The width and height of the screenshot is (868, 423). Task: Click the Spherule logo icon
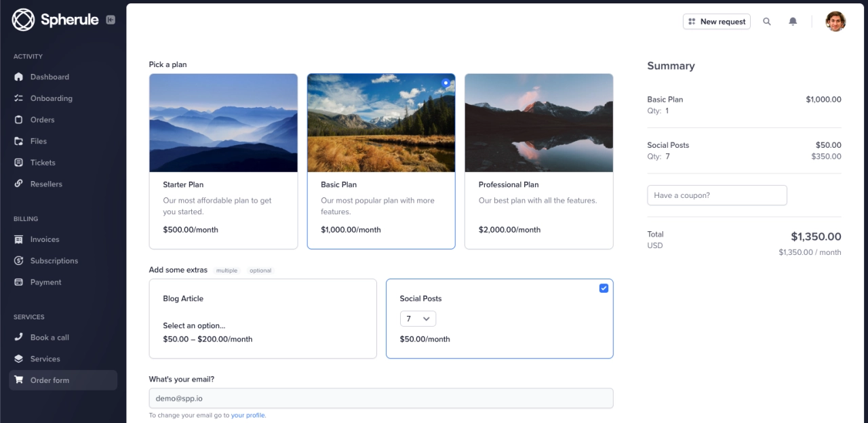[23, 20]
